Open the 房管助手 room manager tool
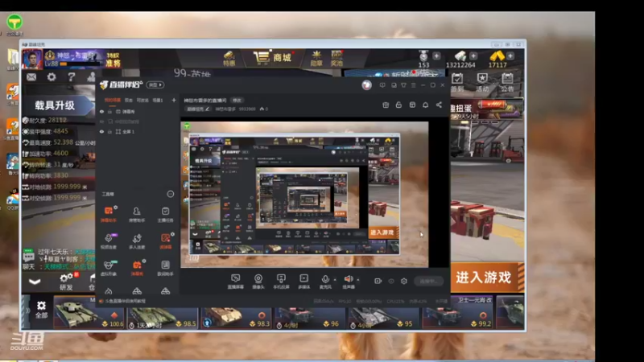 [137, 214]
